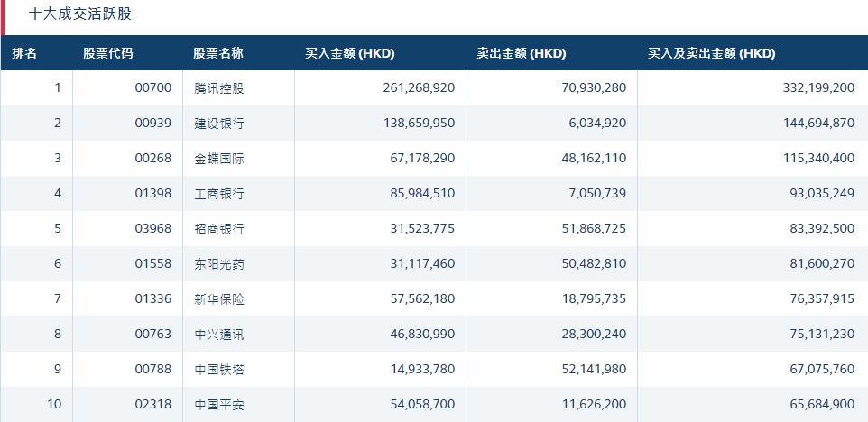Click the 股票代码 column header

[108, 53]
